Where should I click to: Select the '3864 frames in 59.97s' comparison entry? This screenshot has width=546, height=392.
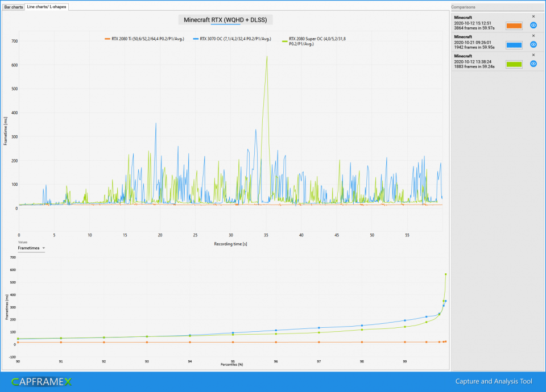pyautogui.click(x=497, y=23)
